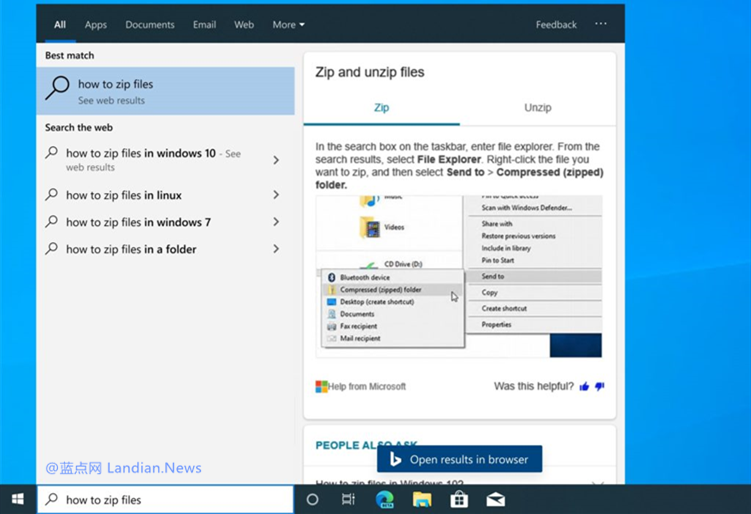Select best match 'how to zip files'

tap(165, 91)
